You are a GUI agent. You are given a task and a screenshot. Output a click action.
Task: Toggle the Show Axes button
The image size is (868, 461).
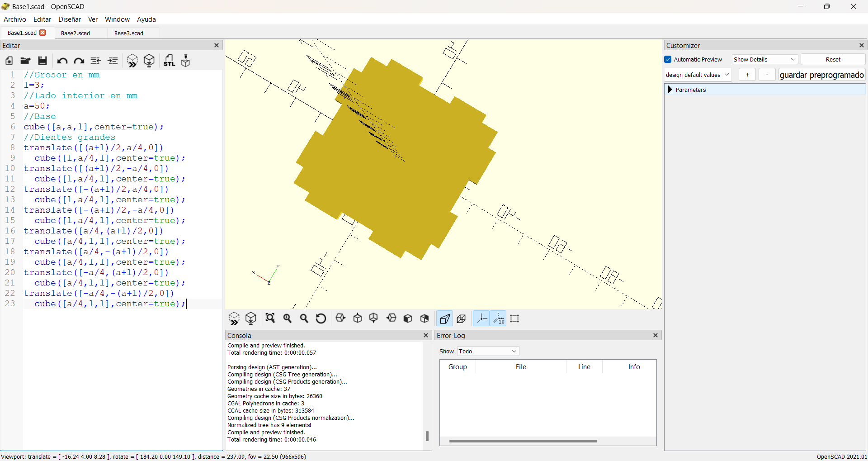pos(481,318)
